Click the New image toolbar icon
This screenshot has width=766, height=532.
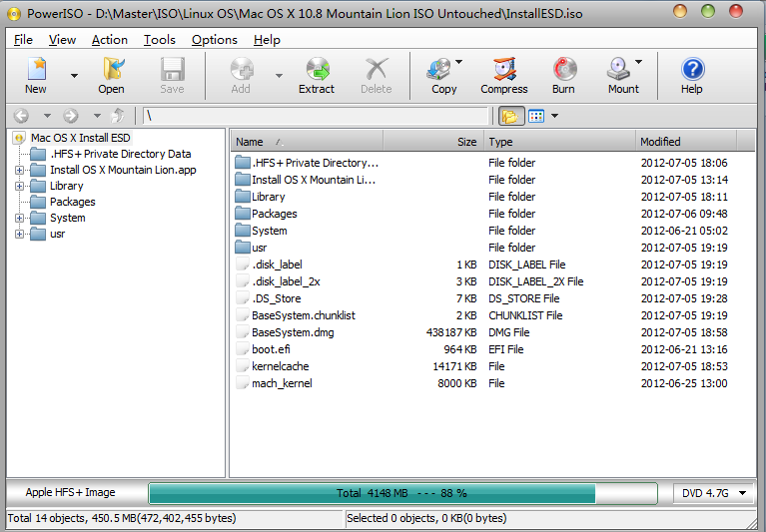36,69
